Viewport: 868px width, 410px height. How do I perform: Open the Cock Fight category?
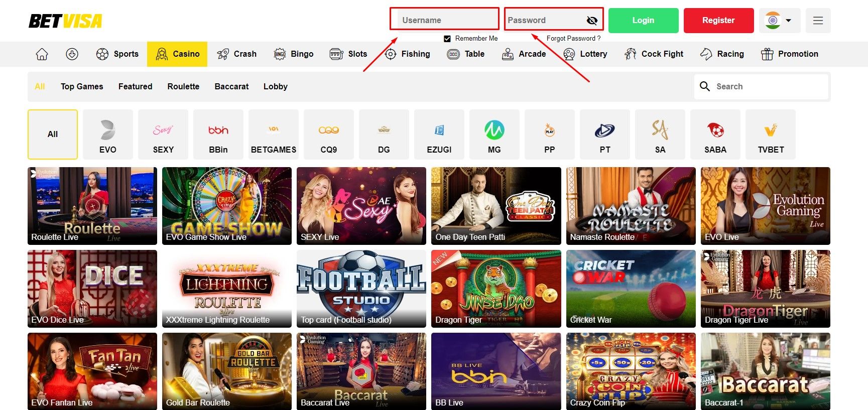pos(654,54)
